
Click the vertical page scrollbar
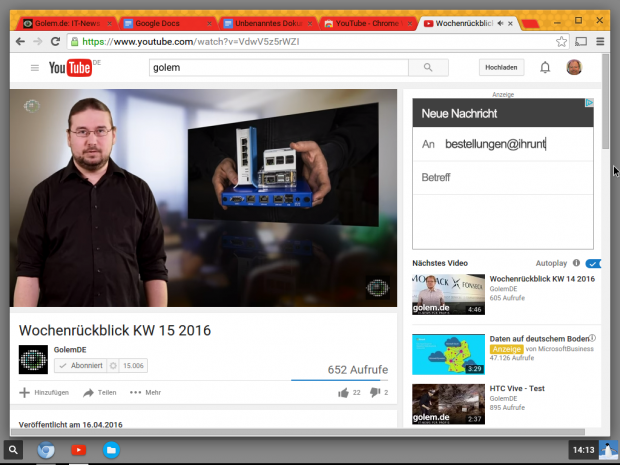(x=605, y=102)
